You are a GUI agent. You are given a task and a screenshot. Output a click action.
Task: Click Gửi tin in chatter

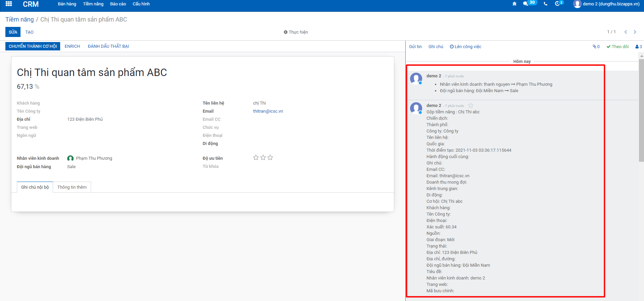pos(415,47)
